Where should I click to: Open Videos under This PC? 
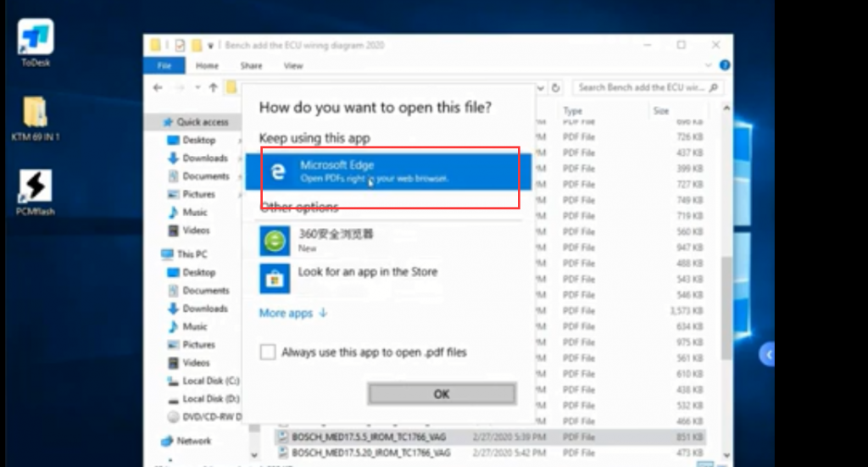196,363
